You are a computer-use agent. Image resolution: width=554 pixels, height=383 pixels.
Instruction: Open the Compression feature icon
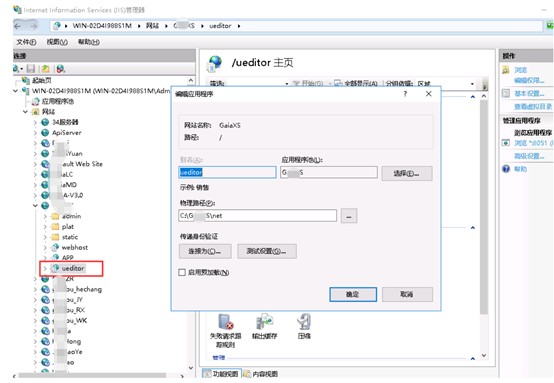pos(304,322)
